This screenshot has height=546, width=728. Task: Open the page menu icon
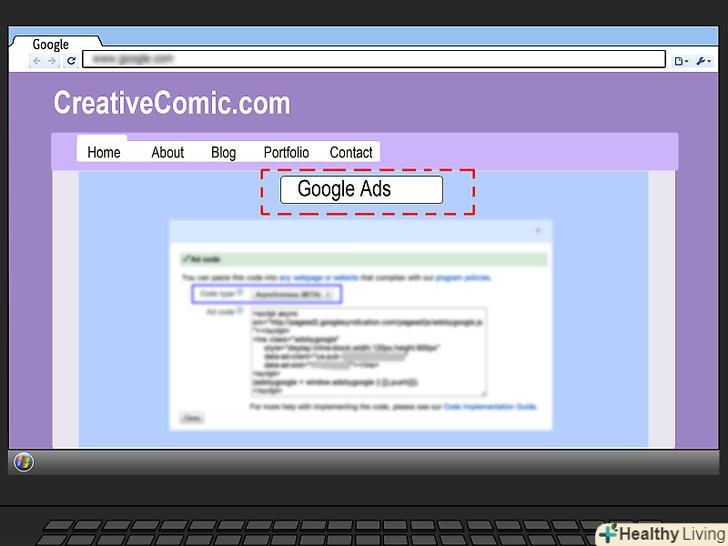point(681,61)
